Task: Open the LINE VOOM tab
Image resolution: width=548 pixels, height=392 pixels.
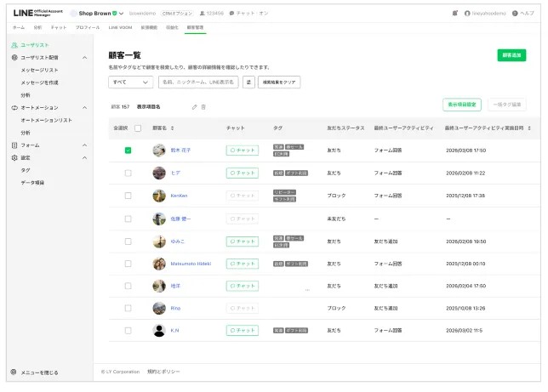Action: [x=120, y=27]
